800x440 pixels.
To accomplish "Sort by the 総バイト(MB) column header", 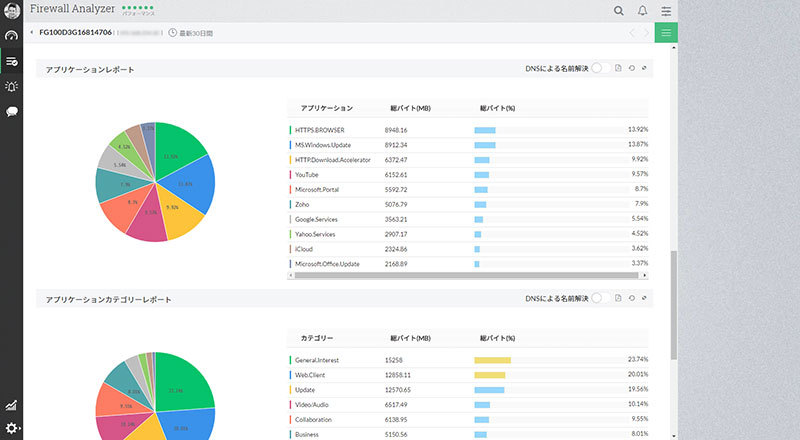I will tap(409, 108).
